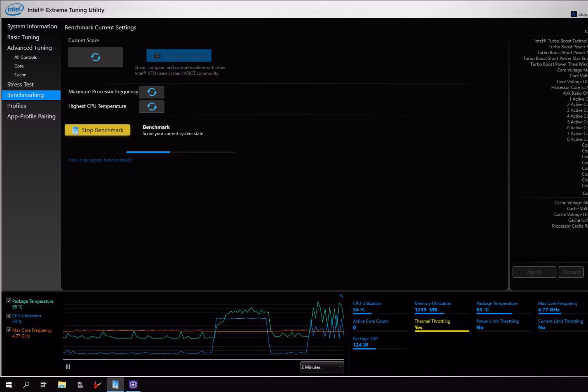
Task: Expand the Advanced Tuning section
Action: (29, 48)
